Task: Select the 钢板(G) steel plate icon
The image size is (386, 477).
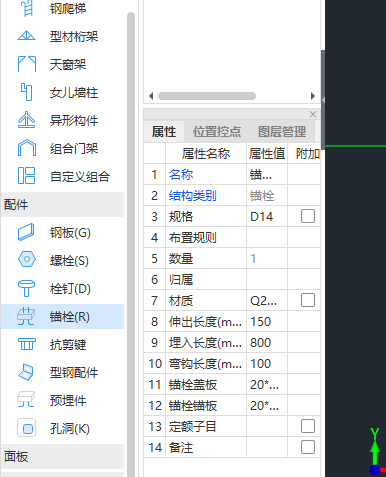Action: (27, 232)
